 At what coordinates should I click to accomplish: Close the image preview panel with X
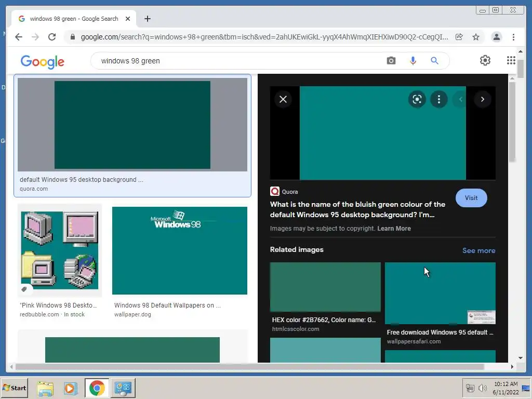(x=283, y=99)
